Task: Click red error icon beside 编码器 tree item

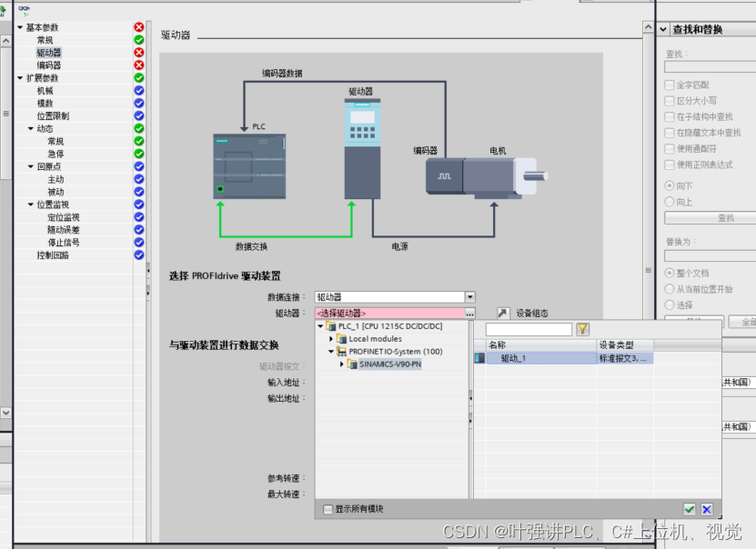Action: click(139, 65)
